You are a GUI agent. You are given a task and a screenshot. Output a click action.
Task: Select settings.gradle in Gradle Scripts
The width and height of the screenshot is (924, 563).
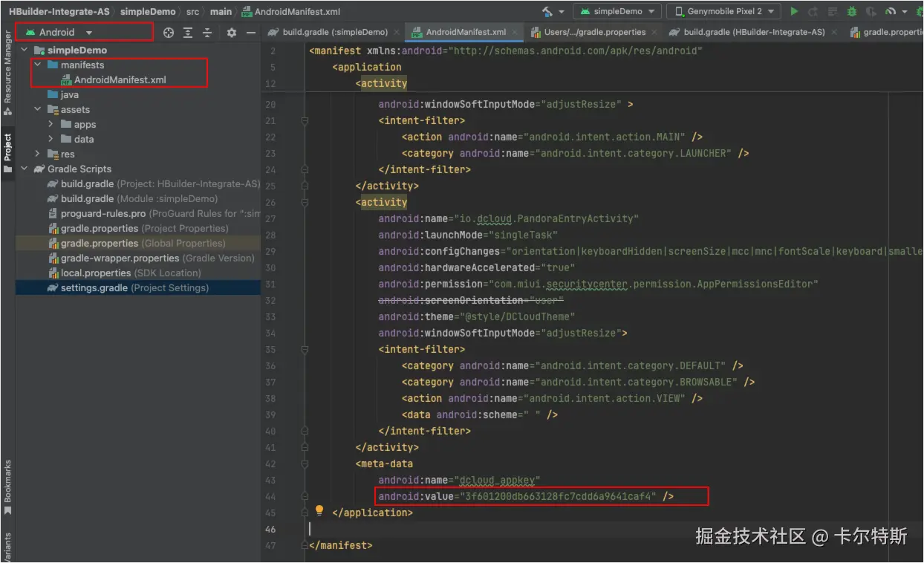93,287
